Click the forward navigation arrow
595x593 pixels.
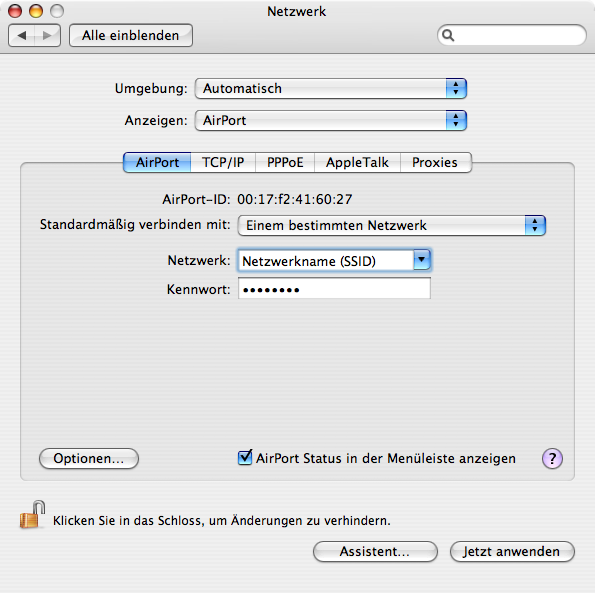(47, 36)
